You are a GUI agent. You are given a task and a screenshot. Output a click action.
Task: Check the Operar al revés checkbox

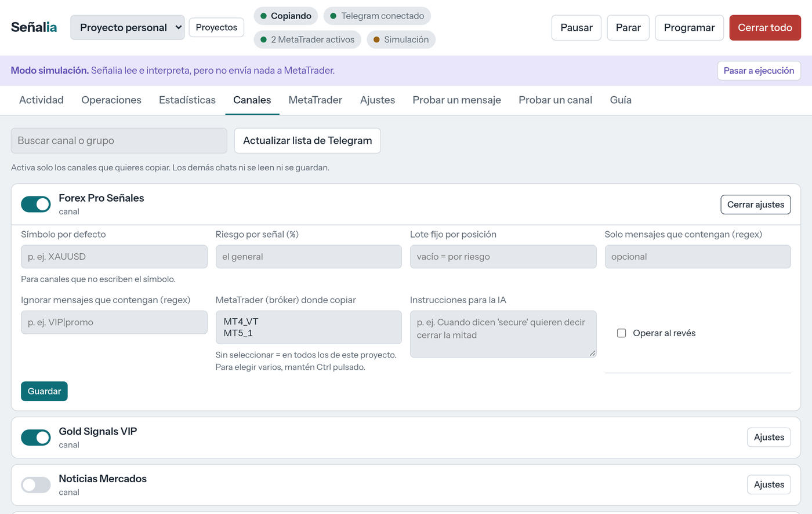(x=621, y=333)
